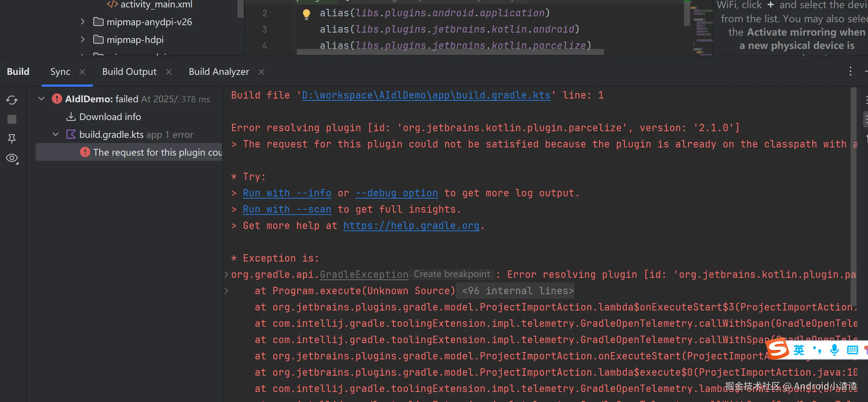Click the editor horizontal scrollbar

click(x=450, y=52)
